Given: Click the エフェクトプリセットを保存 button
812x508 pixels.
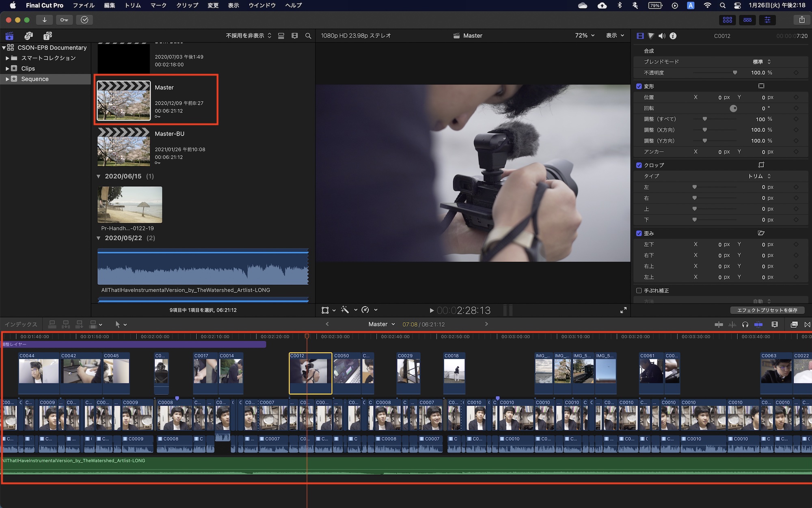Looking at the screenshot, I should (x=767, y=310).
